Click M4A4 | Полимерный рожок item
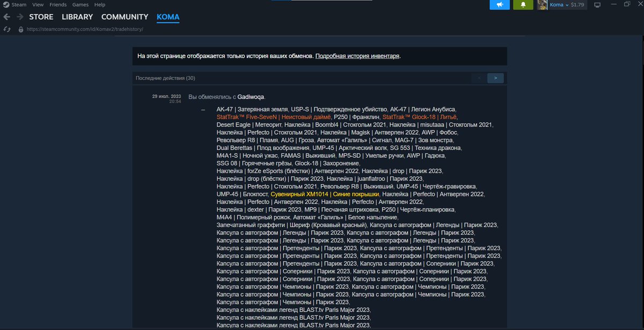 pos(253,217)
